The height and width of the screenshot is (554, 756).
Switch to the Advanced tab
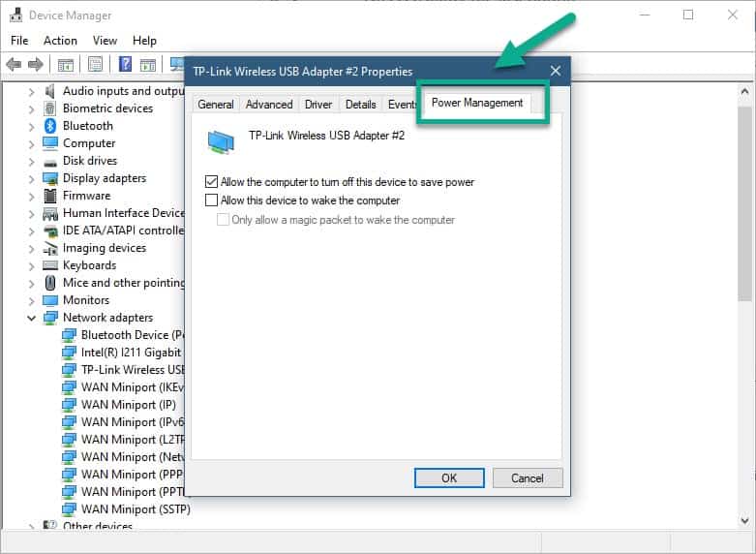coord(269,105)
